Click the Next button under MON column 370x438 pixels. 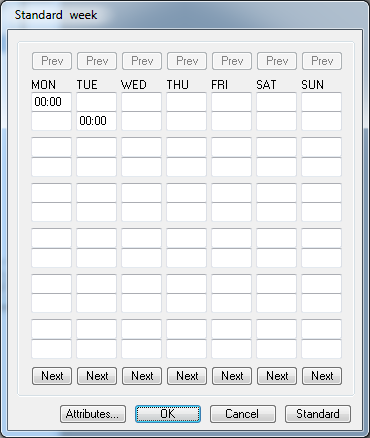(52, 376)
